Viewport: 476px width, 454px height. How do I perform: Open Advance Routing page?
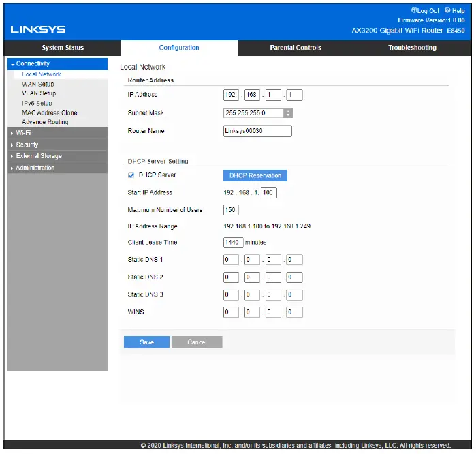point(45,122)
